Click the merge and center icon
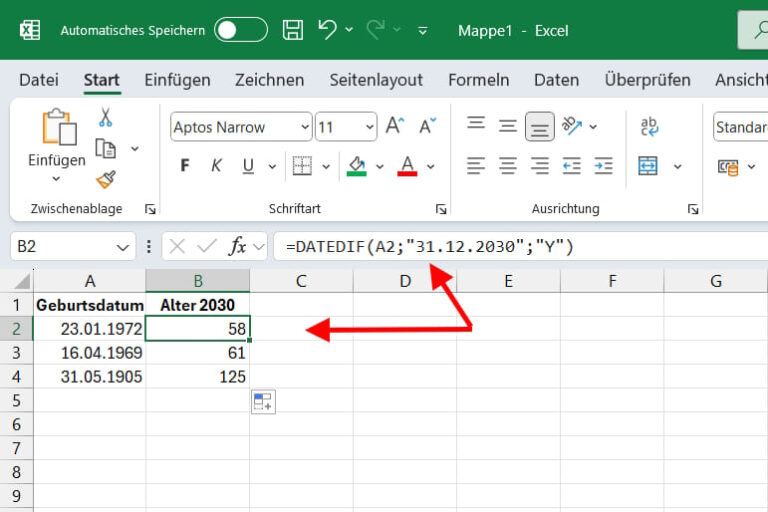Image resolution: width=768 pixels, height=512 pixels. coord(648,166)
